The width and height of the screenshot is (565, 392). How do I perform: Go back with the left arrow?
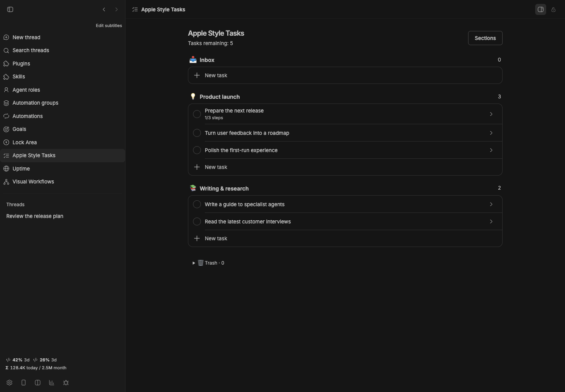pyautogui.click(x=104, y=9)
